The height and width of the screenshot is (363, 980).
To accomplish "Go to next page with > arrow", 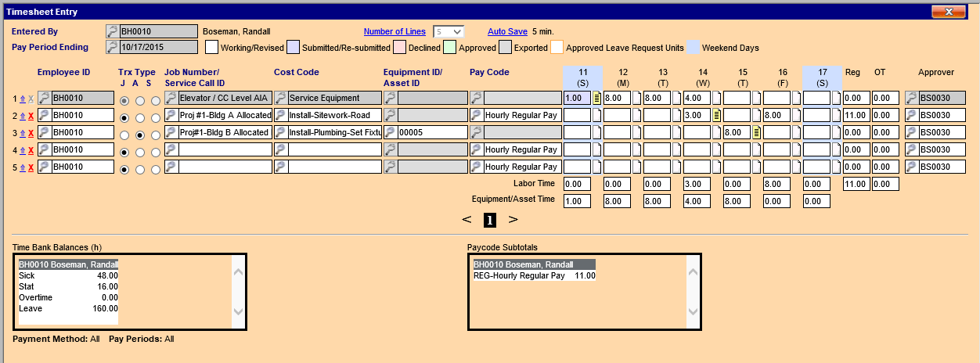I will point(513,220).
